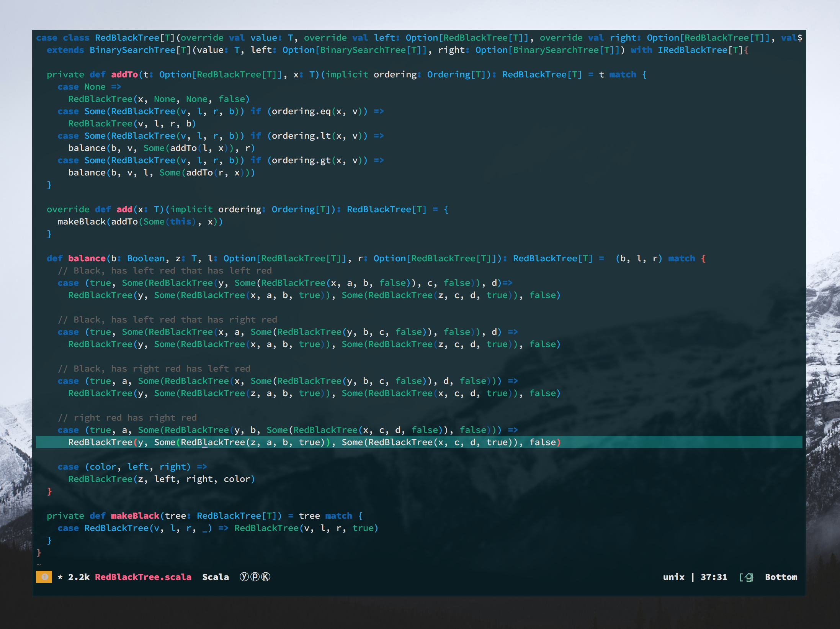Click the RedBlackTree.scala buffer name
The height and width of the screenshot is (629, 840).
[143, 577]
